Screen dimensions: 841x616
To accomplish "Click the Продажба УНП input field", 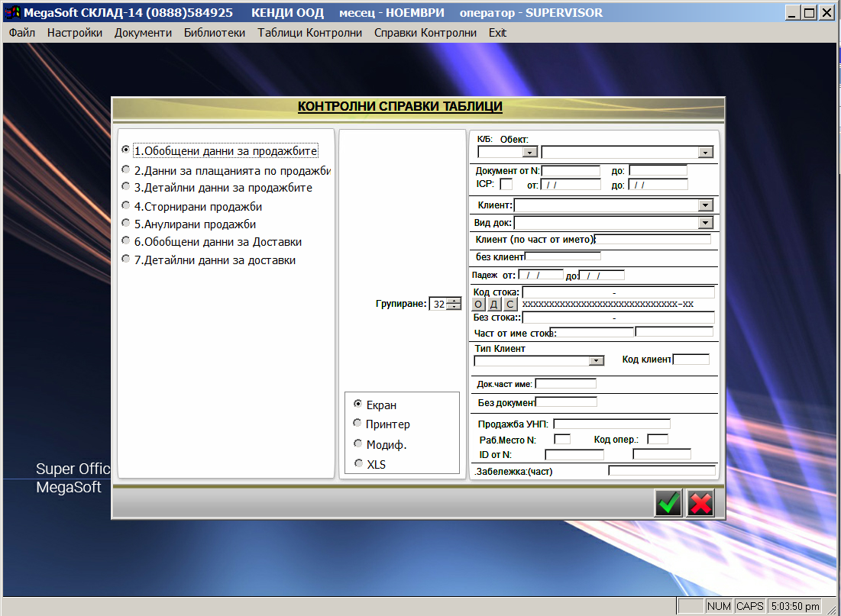I will [611, 424].
